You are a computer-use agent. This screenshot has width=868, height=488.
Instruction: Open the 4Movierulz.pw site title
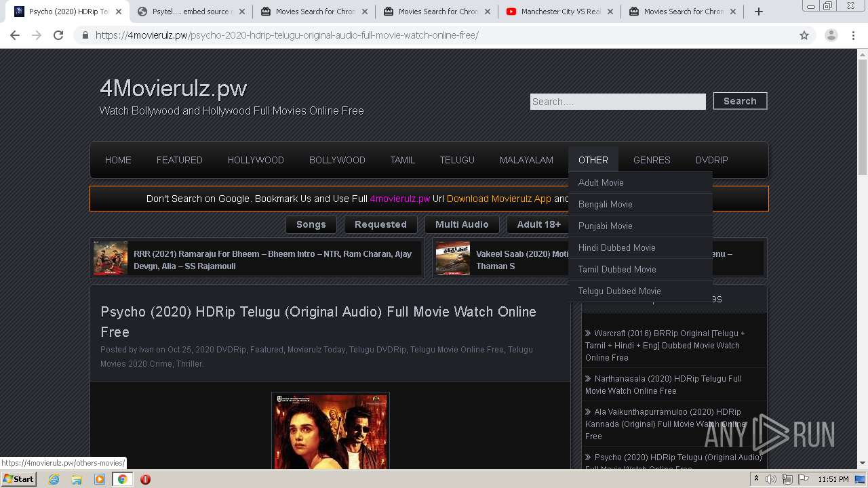(x=173, y=88)
